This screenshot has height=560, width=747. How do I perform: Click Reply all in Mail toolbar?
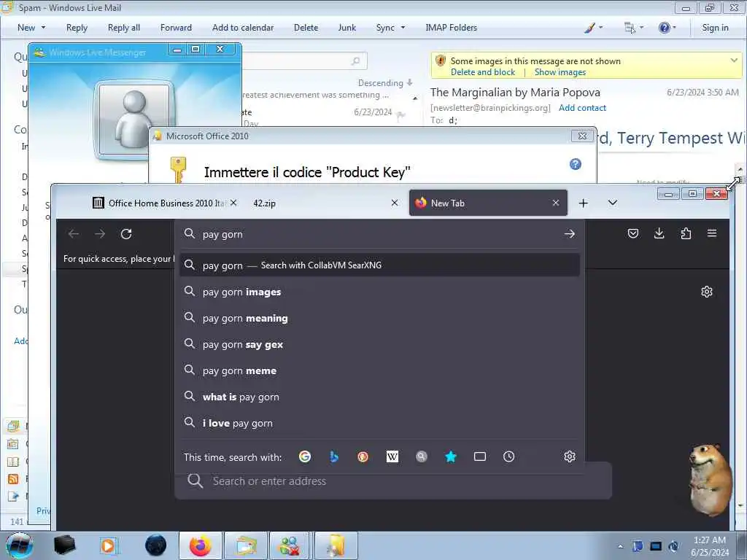point(124,28)
